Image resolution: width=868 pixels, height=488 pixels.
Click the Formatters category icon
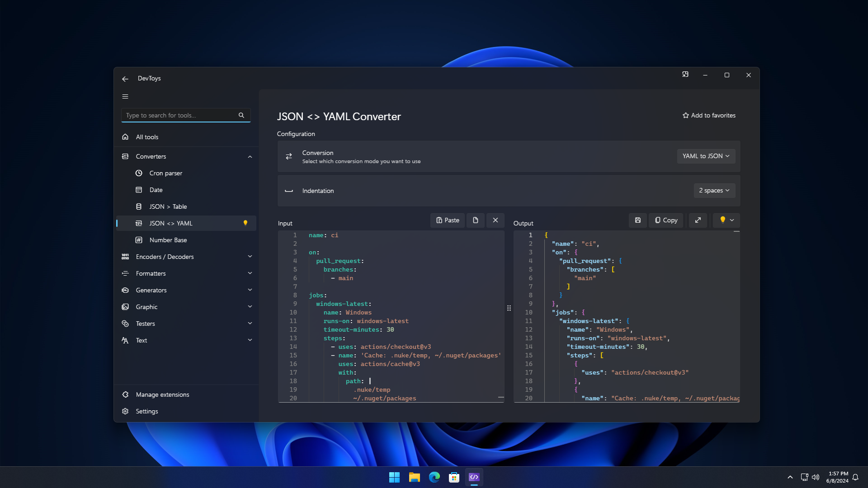pyautogui.click(x=125, y=273)
